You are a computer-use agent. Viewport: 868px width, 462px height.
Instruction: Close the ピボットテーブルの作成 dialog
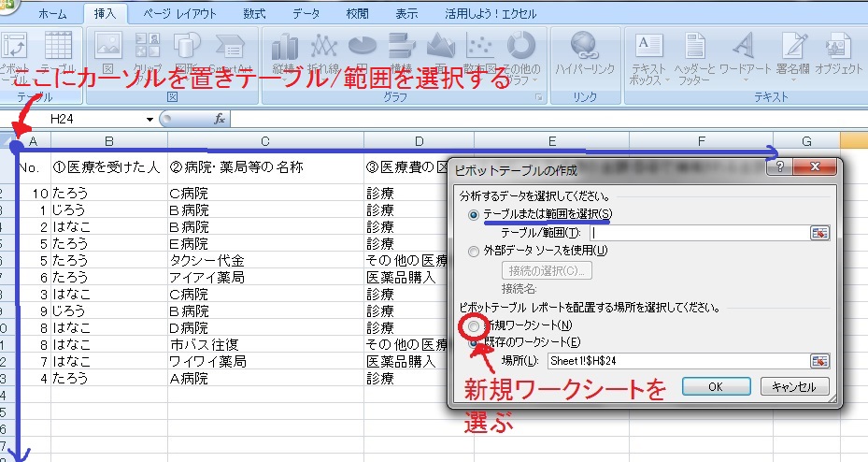(815, 166)
